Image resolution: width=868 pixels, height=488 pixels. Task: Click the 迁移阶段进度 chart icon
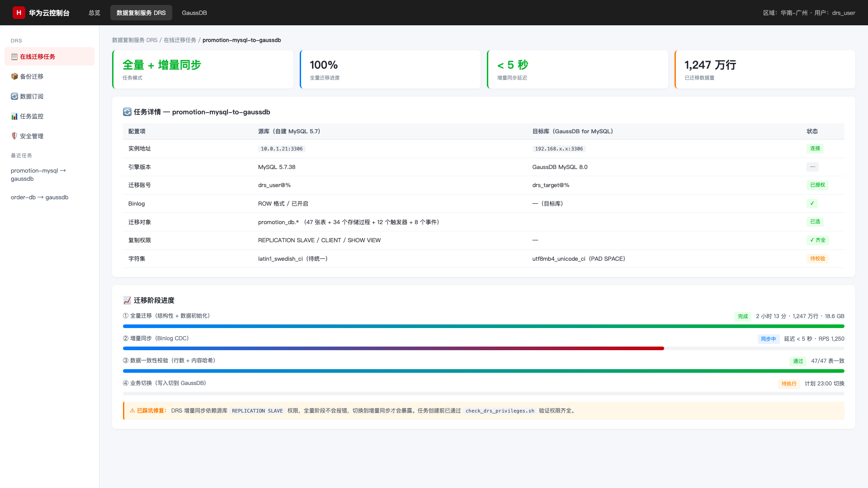[127, 300]
